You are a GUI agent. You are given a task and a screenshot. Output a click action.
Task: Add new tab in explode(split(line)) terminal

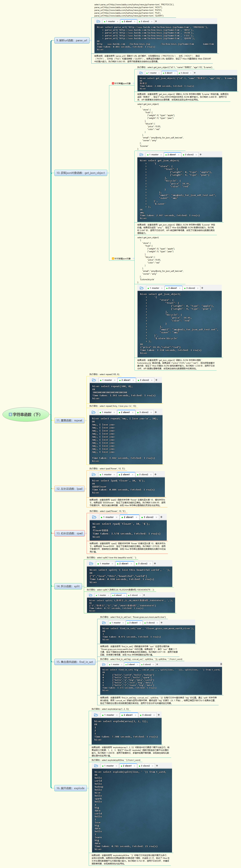click(157, 765)
